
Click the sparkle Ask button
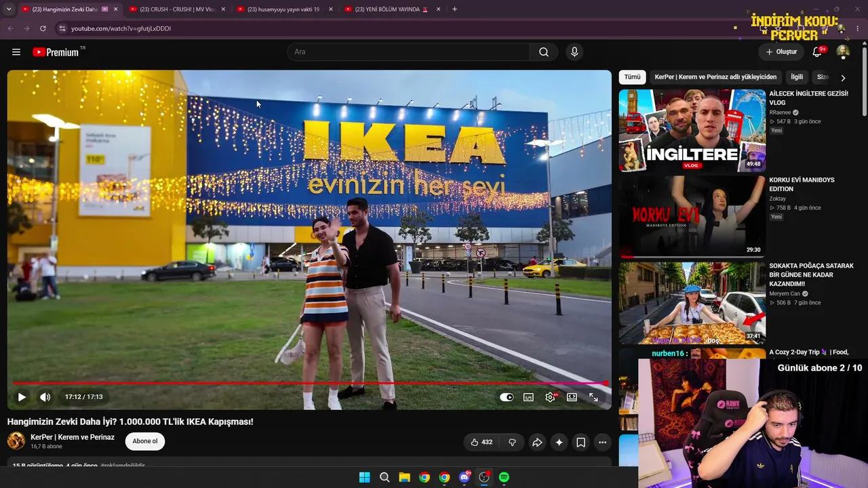[x=559, y=443]
